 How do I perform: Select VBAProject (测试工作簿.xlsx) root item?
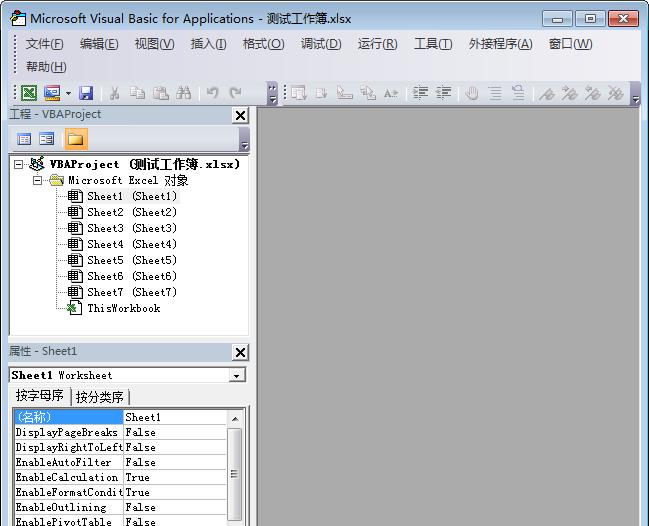tap(144, 164)
